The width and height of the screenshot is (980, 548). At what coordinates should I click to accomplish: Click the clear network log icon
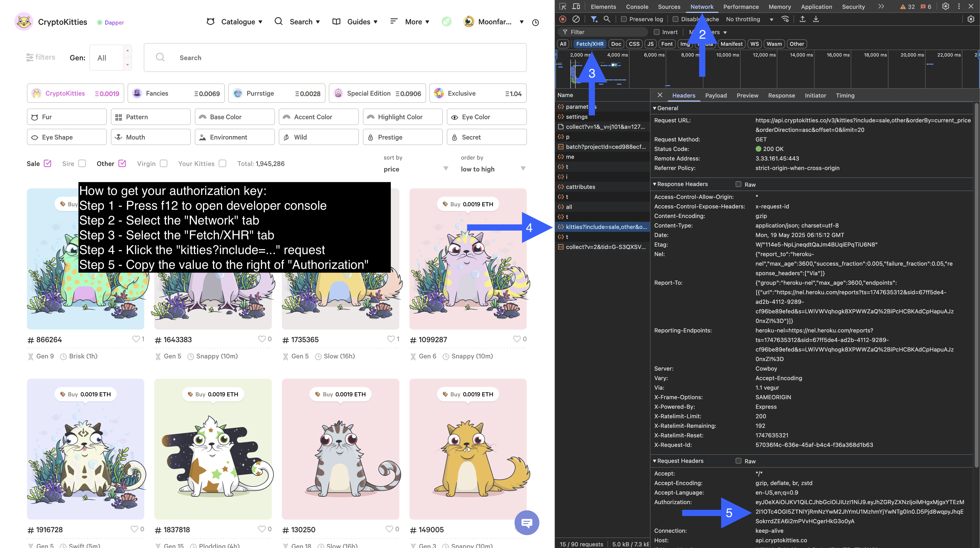pos(576,19)
